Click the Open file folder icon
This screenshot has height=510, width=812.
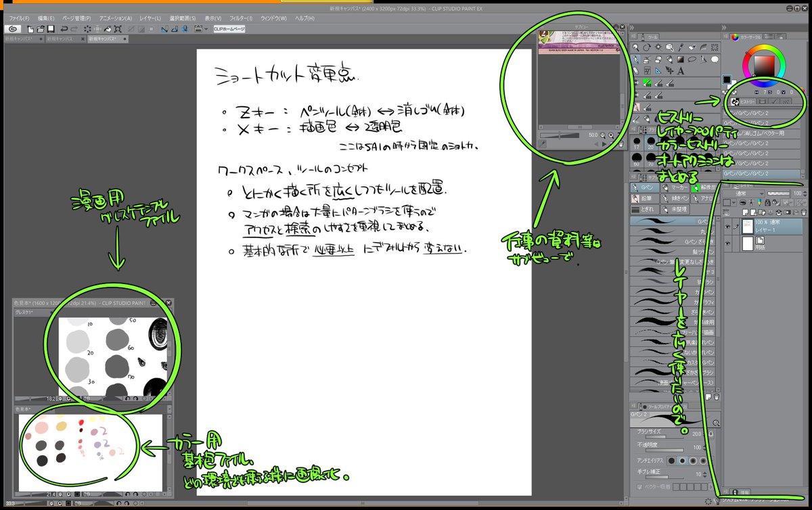pos(41,29)
